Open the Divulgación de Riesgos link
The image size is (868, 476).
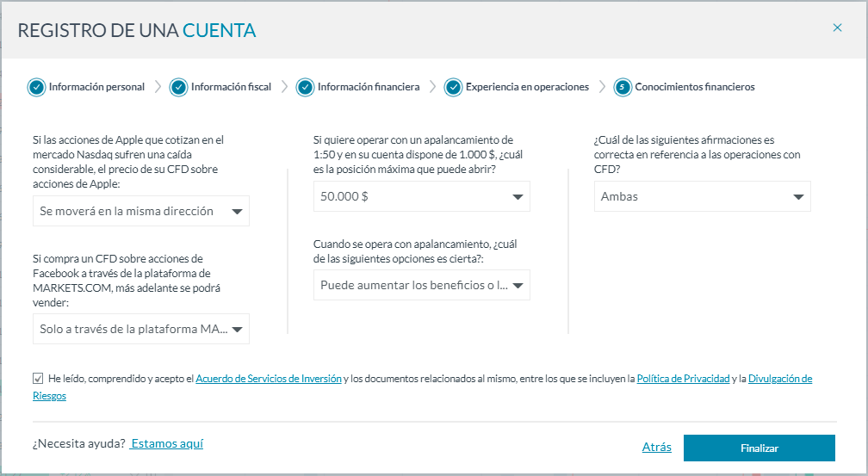pos(780,379)
